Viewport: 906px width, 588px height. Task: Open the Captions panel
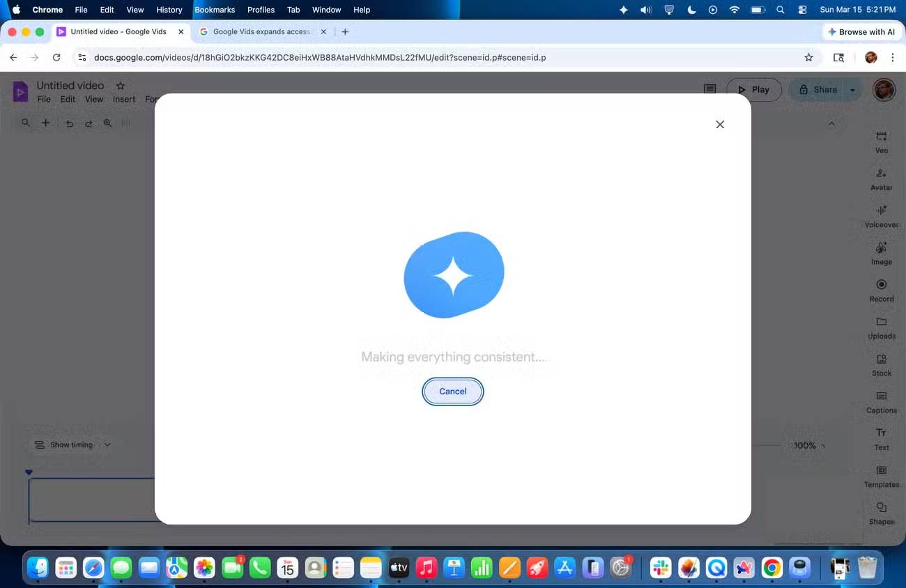coord(881,401)
